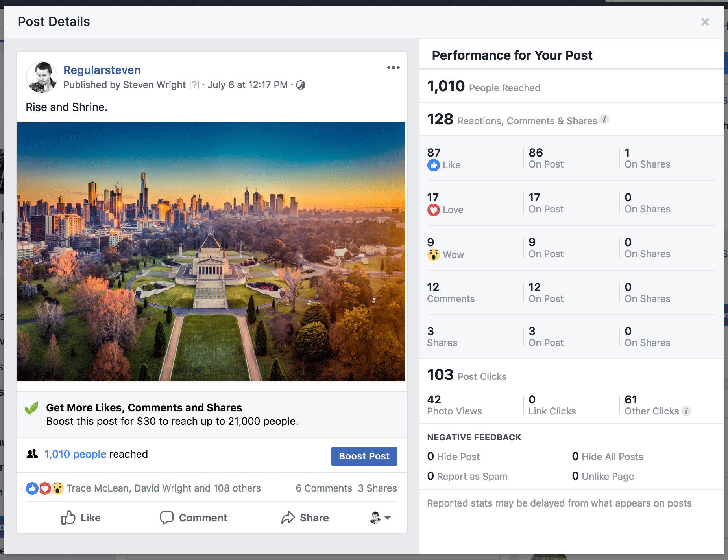Close the Post Details dialog
This screenshot has height=560, width=728.
tap(705, 22)
